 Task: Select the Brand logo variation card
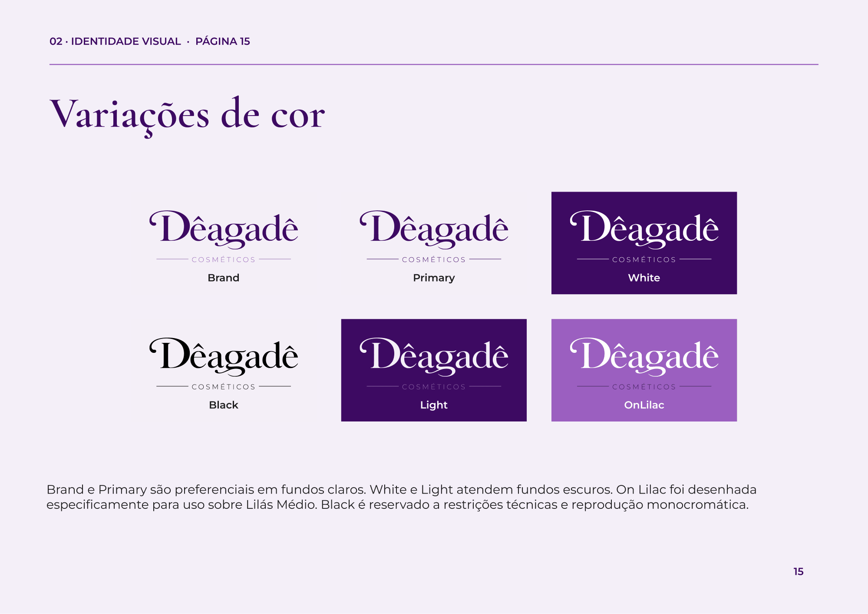click(x=224, y=243)
